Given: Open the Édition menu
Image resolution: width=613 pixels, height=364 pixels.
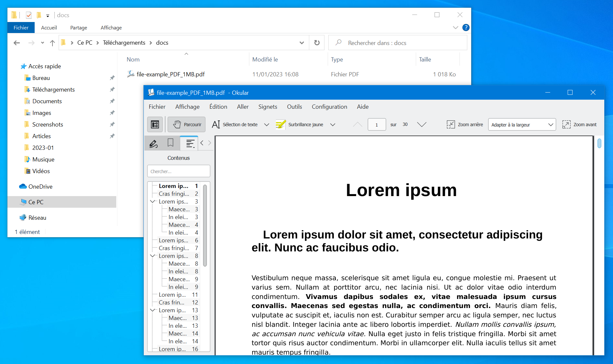Looking at the screenshot, I should 218,107.
